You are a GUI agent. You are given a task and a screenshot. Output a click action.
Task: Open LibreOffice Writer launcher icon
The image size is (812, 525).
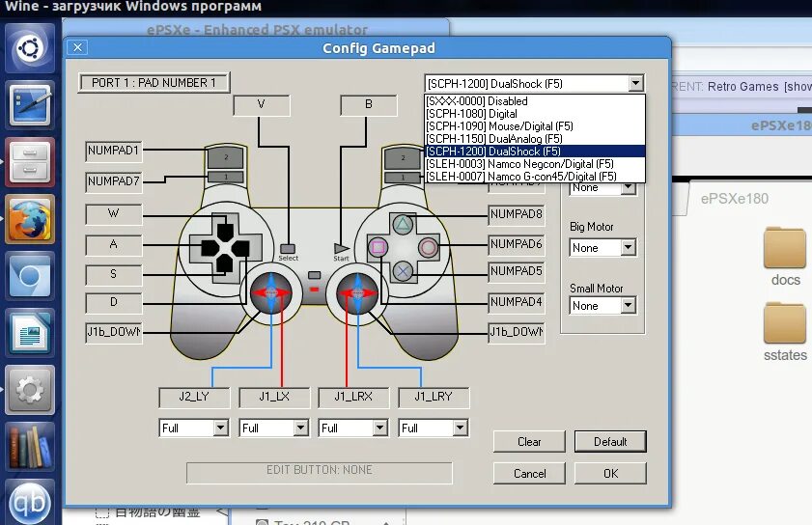(30, 333)
